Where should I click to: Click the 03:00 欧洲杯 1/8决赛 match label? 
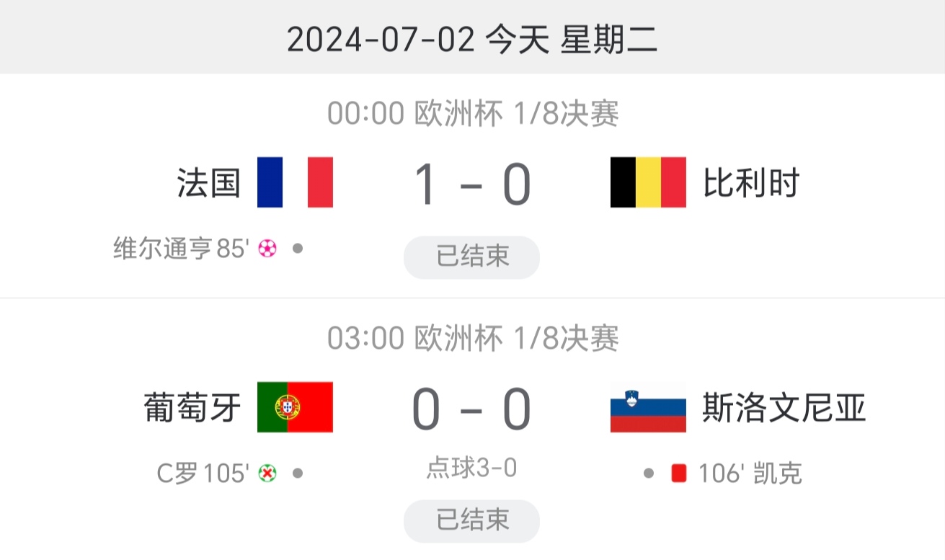[472, 339]
